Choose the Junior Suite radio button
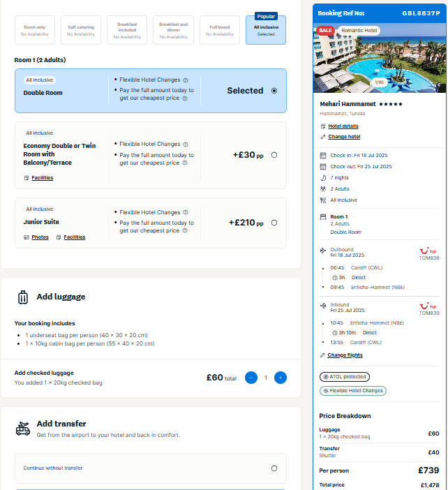This screenshot has width=448, height=490. click(x=274, y=223)
